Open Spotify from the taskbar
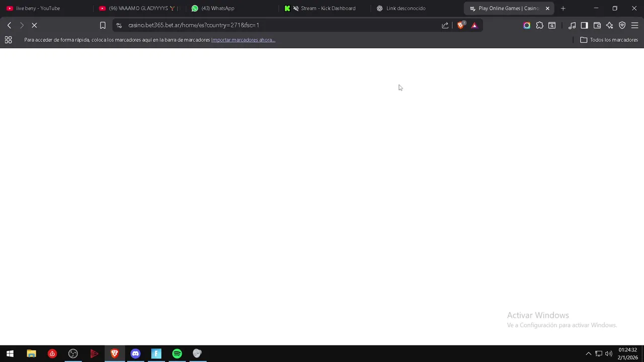644x362 pixels. [177, 353]
